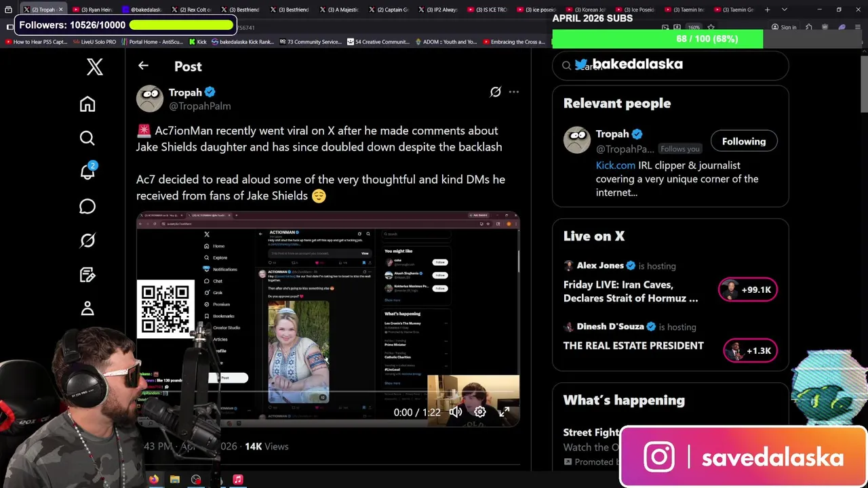
Task: Open the Kick bookmark
Action: (x=197, y=42)
